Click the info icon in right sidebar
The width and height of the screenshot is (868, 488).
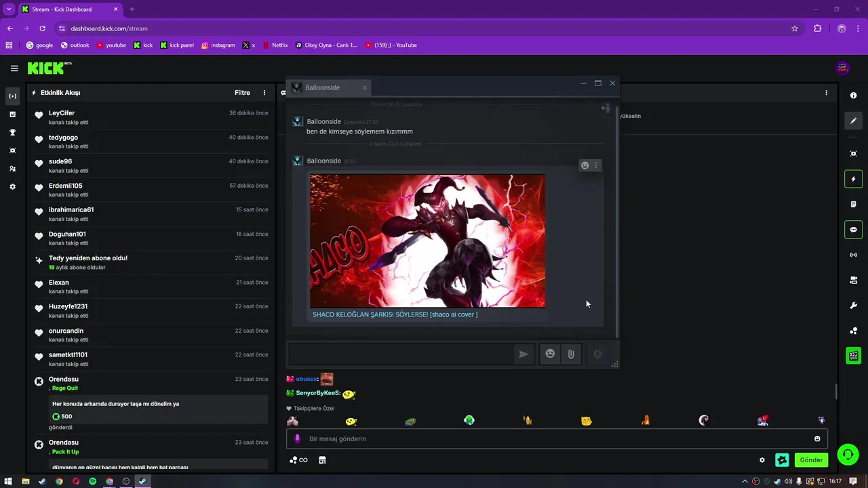coord(854,96)
